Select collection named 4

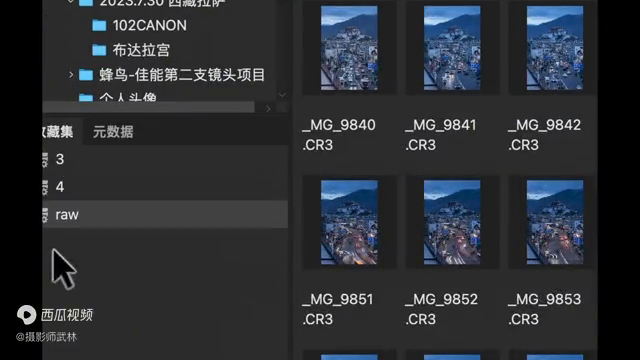tap(165, 187)
